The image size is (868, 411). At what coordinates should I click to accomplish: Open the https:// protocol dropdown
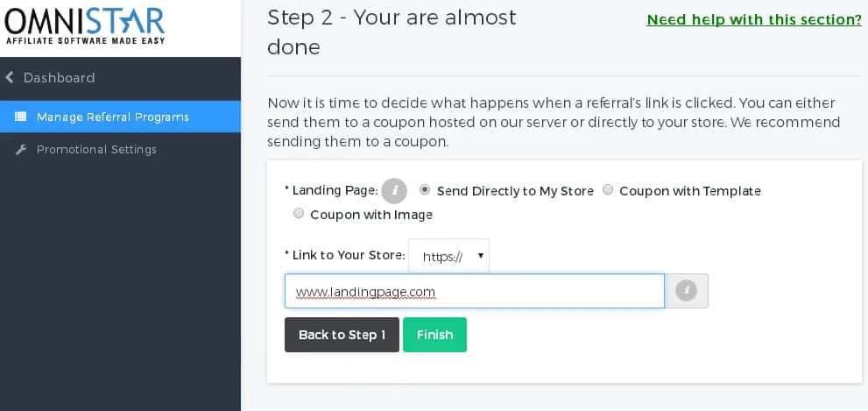(x=448, y=256)
